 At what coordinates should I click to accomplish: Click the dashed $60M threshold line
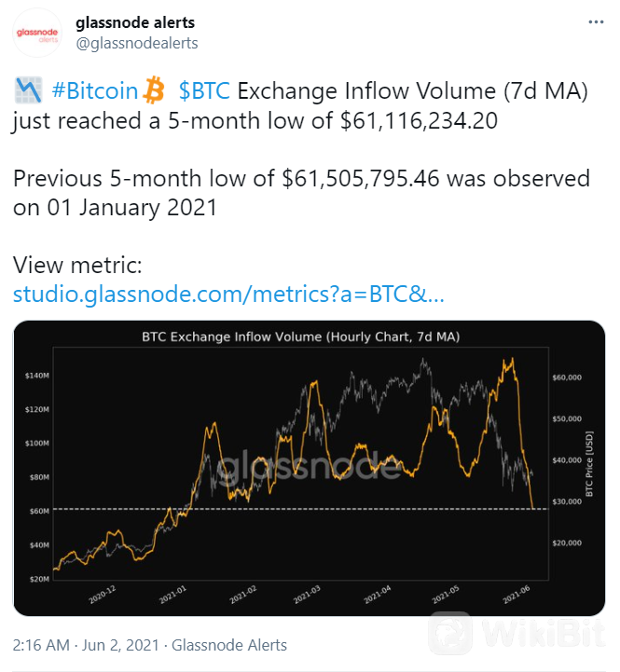coord(300,509)
